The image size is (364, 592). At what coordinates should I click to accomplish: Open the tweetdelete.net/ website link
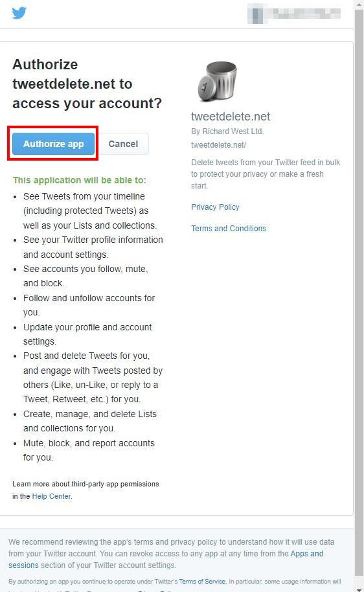tap(218, 145)
